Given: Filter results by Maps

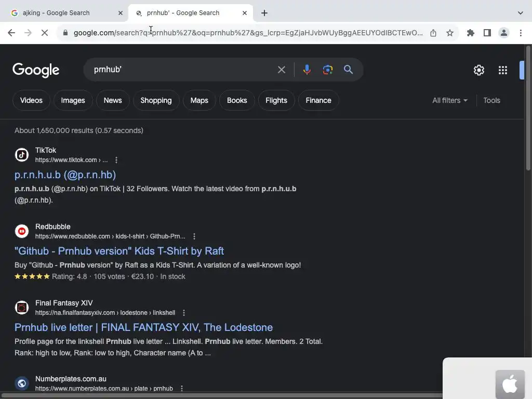Looking at the screenshot, I should [x=199, y=100].
